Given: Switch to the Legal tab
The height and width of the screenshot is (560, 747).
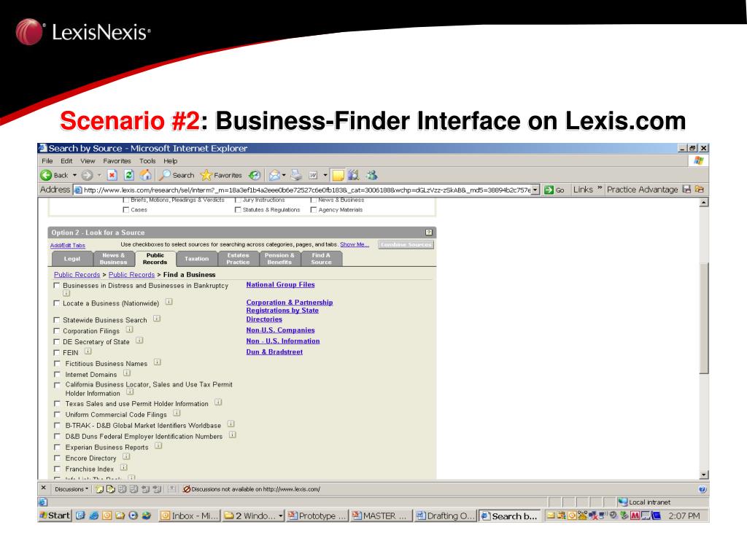Looking at the screenshot, I should (x=72, y=259).
